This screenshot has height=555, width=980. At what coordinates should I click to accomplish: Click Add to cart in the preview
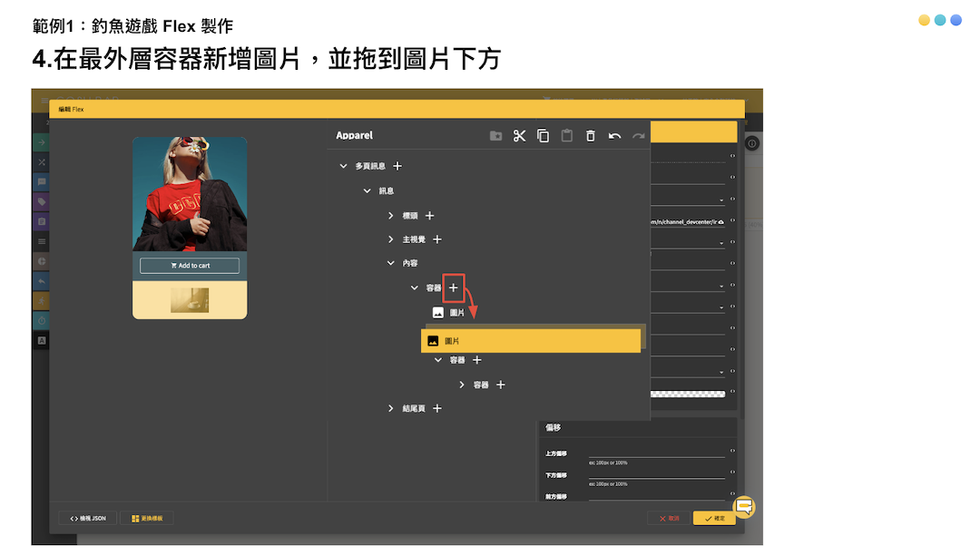[190, 266]
